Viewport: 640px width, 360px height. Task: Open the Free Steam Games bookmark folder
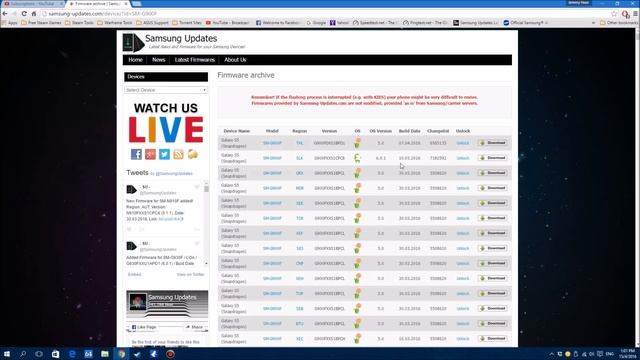(41, 23)
